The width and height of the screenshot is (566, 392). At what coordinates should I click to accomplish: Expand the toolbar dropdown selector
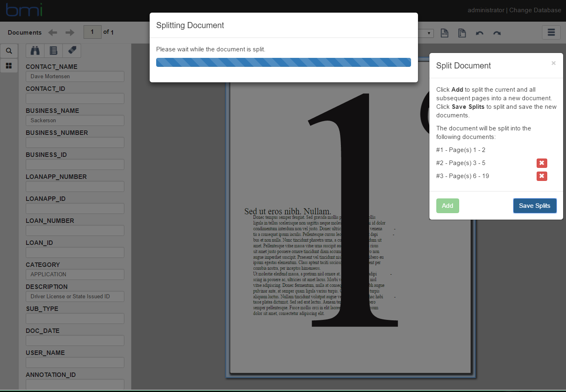tap(426, 33)
